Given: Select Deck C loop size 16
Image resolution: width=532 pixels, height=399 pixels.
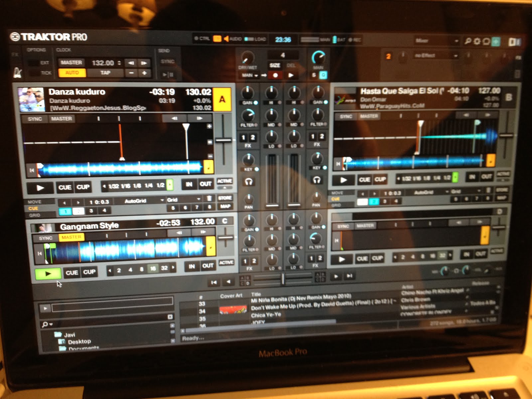Looking at the screenshot, I should [153, 268].
